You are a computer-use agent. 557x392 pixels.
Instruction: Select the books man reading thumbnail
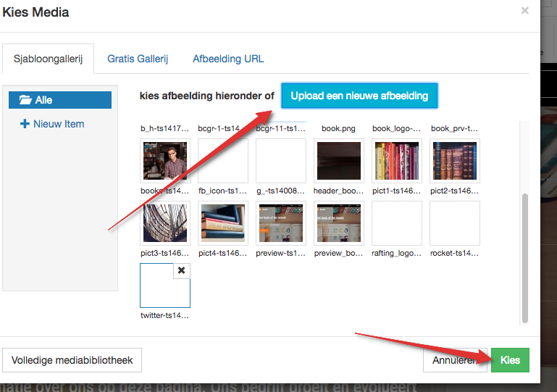coord(165,161)
